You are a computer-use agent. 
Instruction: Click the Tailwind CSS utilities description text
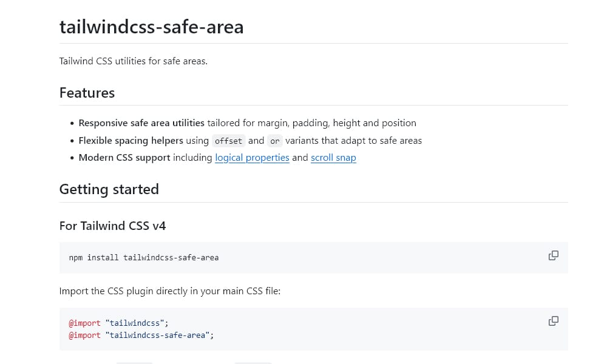(x=133, y=61)
